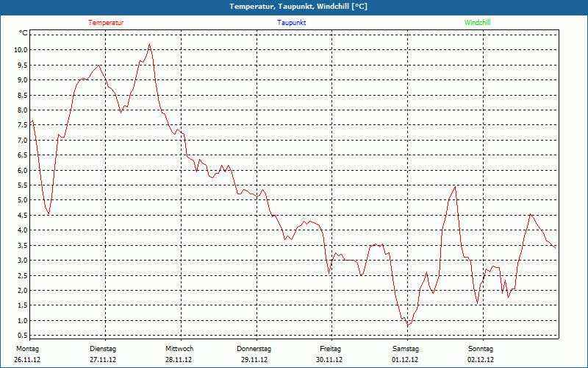Click the date 29.11.12

point(254,360)
